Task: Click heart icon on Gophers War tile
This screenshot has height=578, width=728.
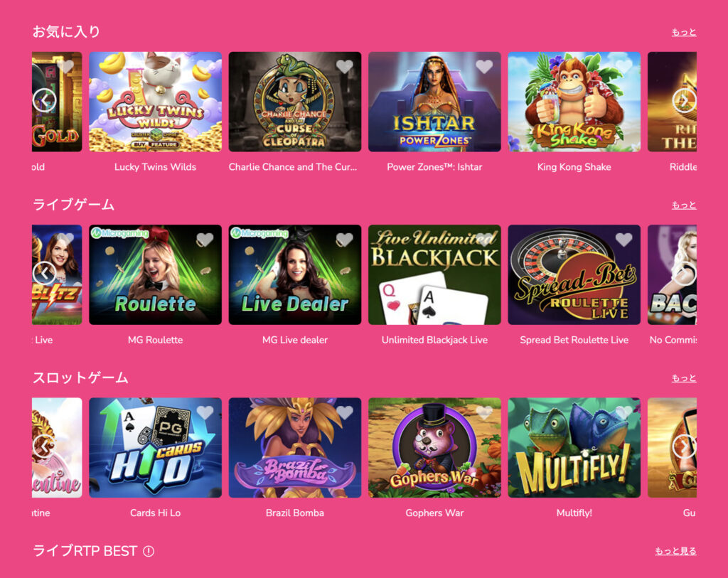Action: pos(484,412)
